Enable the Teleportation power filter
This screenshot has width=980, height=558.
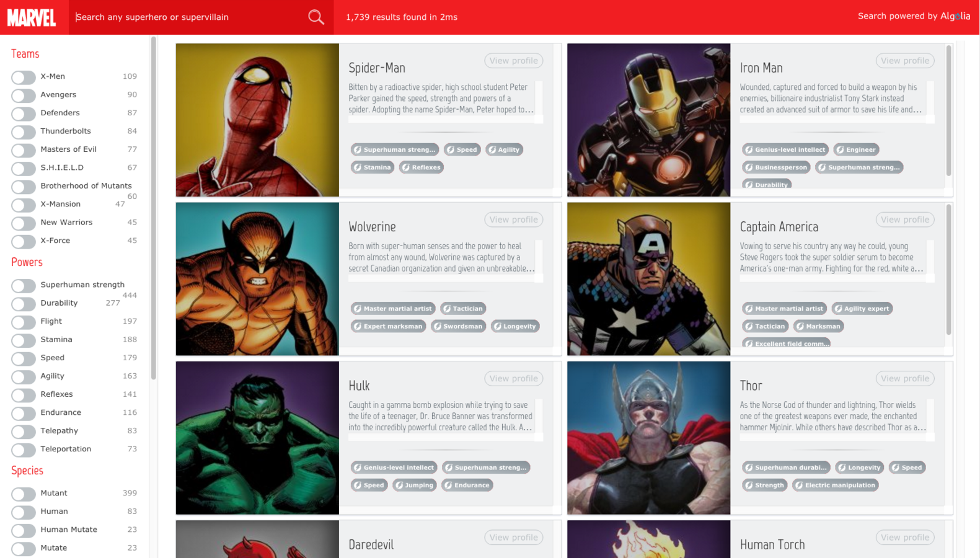24,450
